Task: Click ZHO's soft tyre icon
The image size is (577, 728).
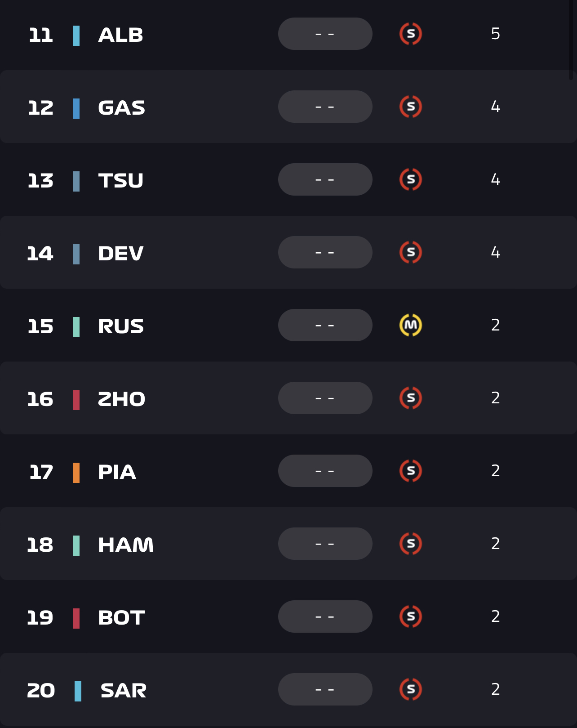Action: 411,398
